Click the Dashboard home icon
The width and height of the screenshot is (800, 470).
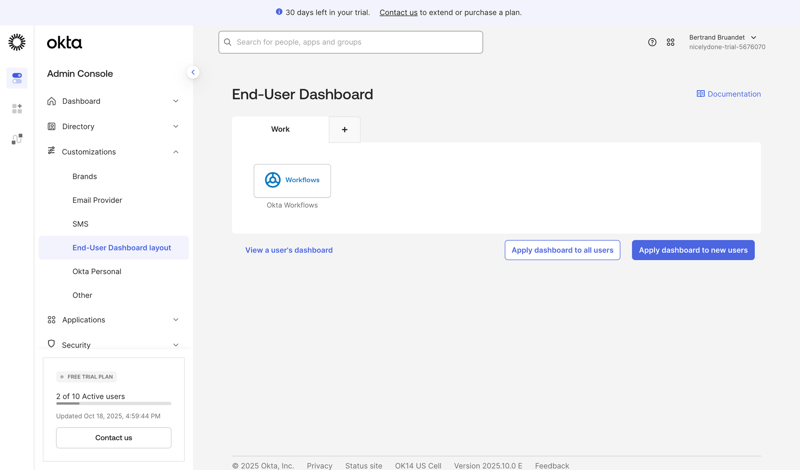pyautogui.click(x=52, y=101)
